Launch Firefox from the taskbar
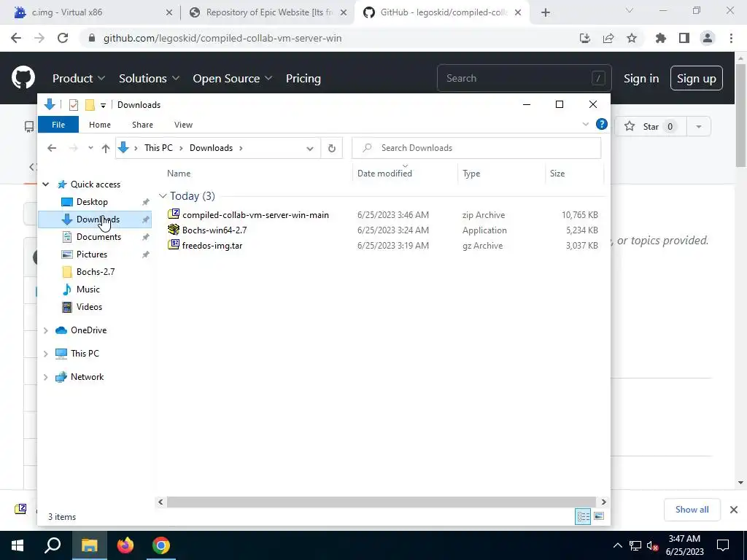The height and width of the screenshot is (560, 747). point(125,545)
